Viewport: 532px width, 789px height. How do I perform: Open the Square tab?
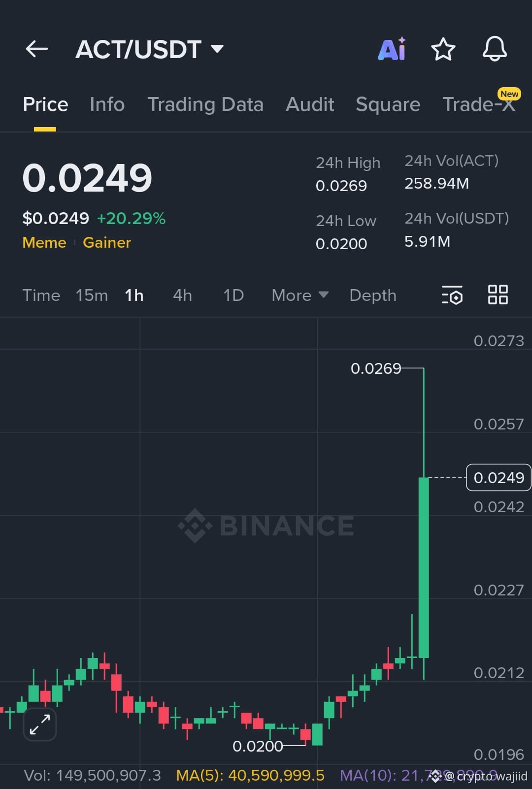tap(388, 104)
